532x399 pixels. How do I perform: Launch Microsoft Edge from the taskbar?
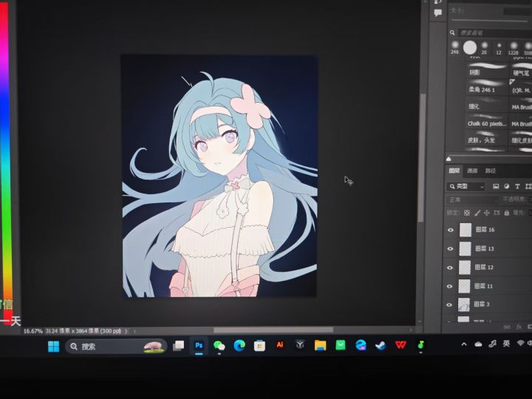[239, 345]
